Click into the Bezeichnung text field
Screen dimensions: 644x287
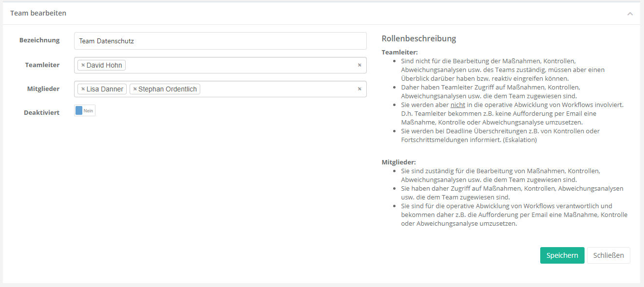click(220, 41)
